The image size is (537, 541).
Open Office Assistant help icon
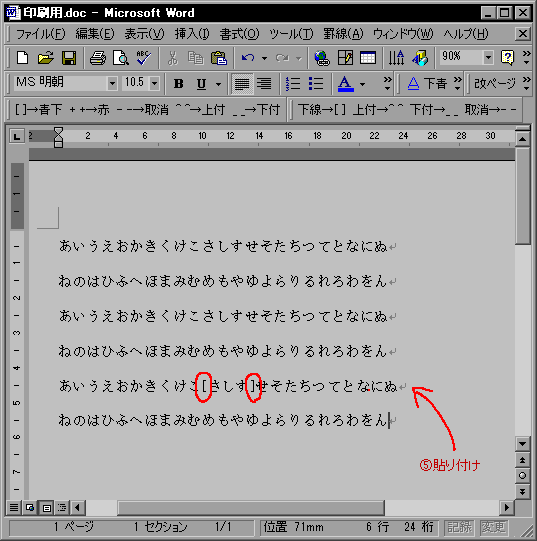(x=507, y=58)
